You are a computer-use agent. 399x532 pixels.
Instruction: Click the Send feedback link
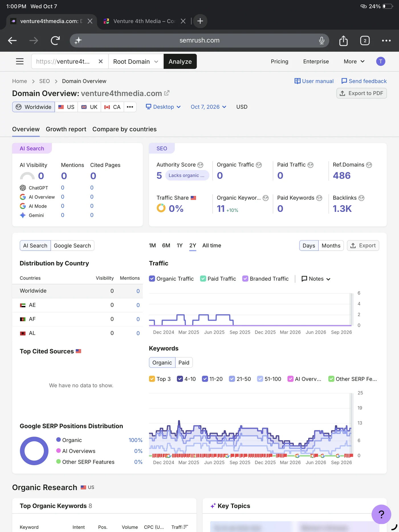[x=364, y=81]
